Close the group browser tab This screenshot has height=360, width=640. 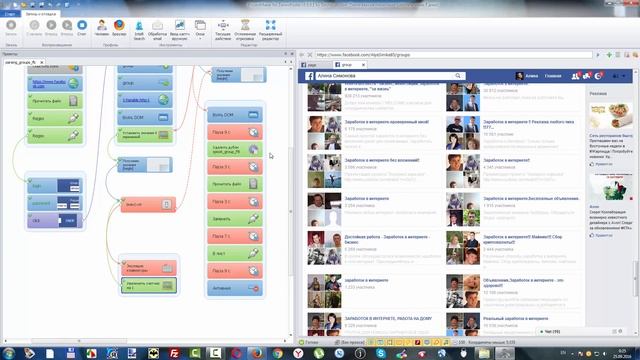tap(363, 64)
